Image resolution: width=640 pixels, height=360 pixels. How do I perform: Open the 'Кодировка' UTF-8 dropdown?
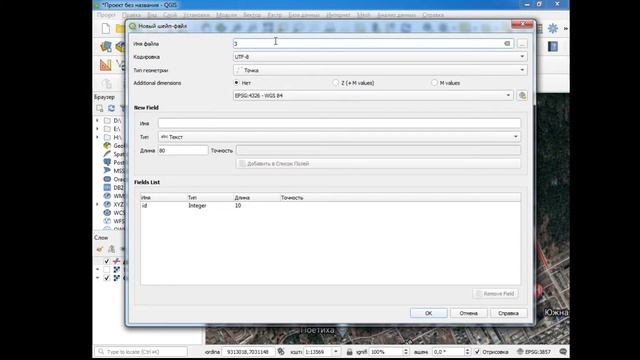pyautogui.click(x=380, y=57)
